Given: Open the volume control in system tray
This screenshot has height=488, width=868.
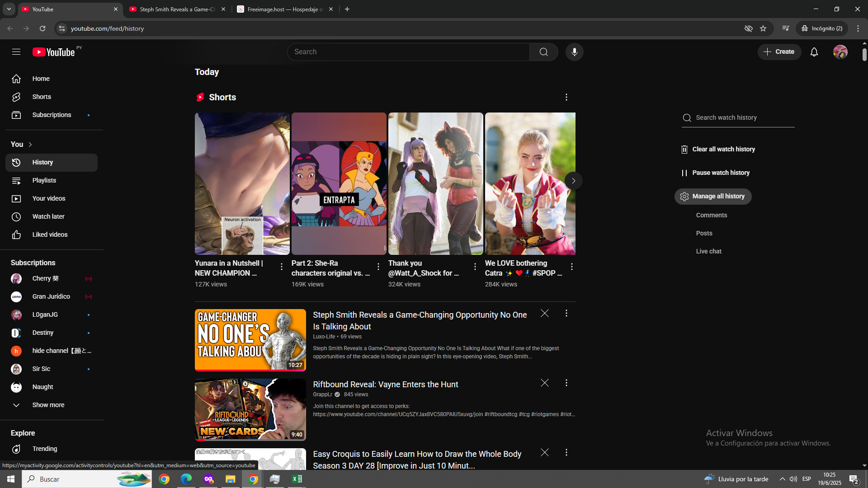Looking at the screenshot, I should [793, 479].
